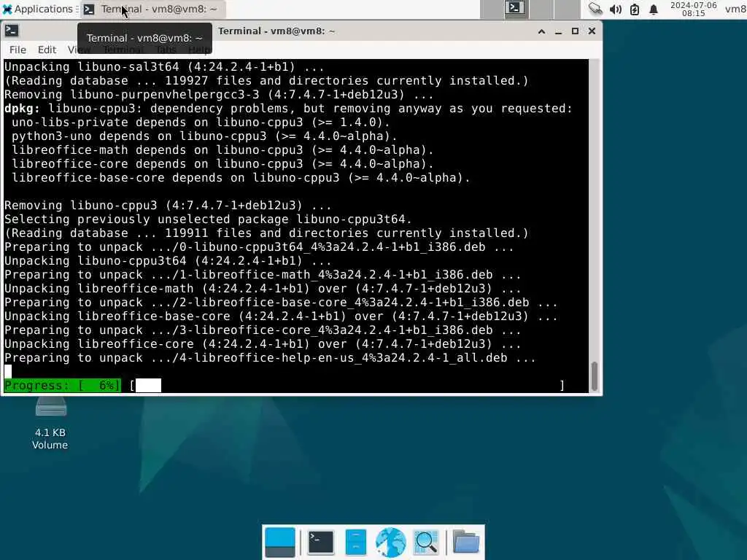
Task: Select the 4.1 KB Volume desktop icon
Action: [50, 424]
